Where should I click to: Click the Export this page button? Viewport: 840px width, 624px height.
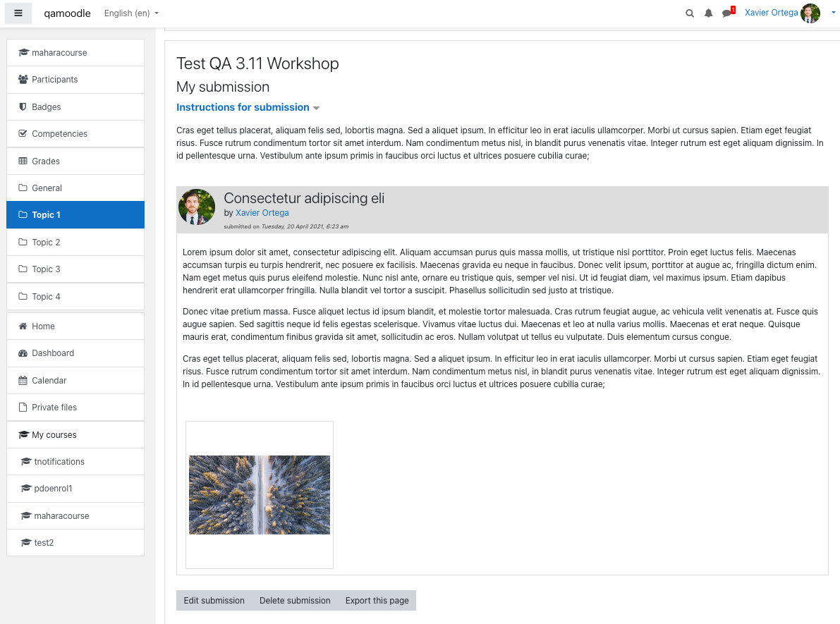pyautogui.click(x=377, y=601)
